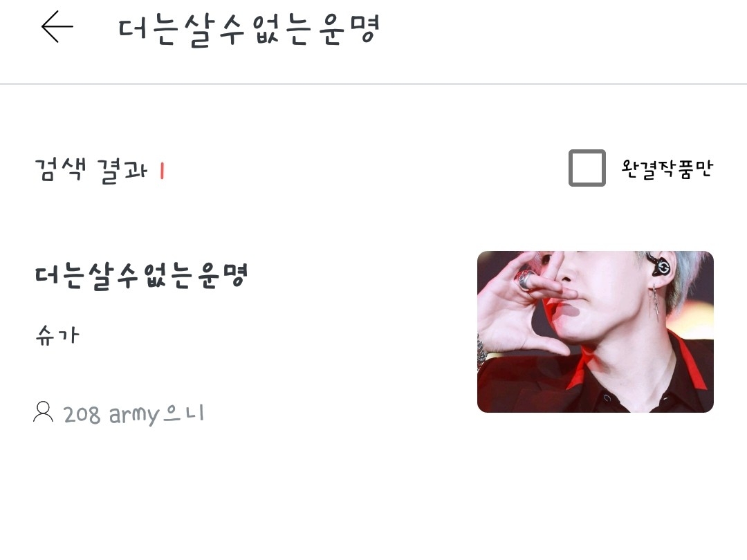
Task: Select the 운명 ending of the header title
Action: (348, 29)
